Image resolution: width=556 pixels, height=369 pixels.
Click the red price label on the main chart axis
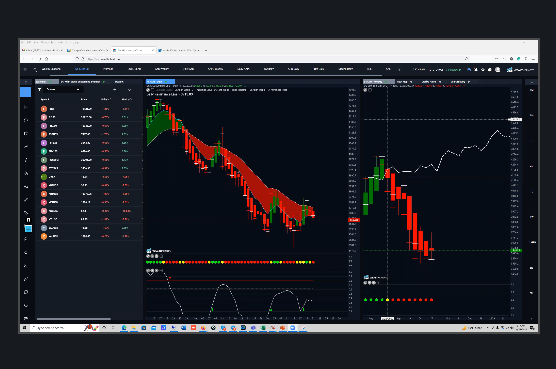[x=354, y=220]
